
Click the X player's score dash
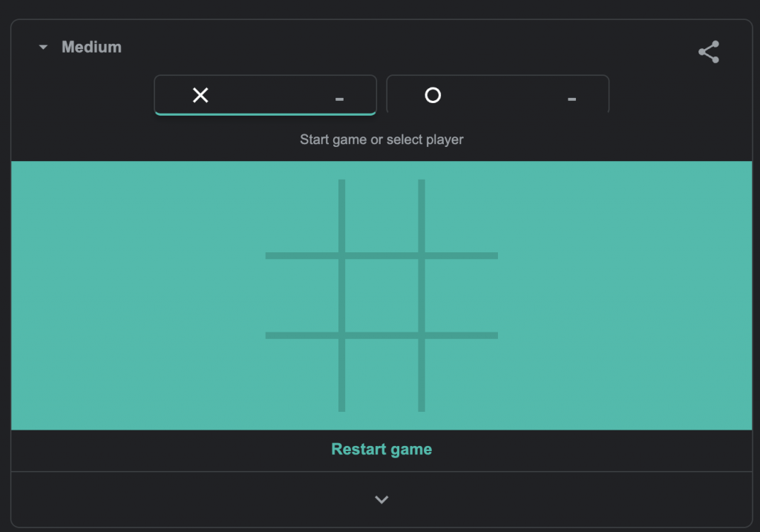pos(339,99)
